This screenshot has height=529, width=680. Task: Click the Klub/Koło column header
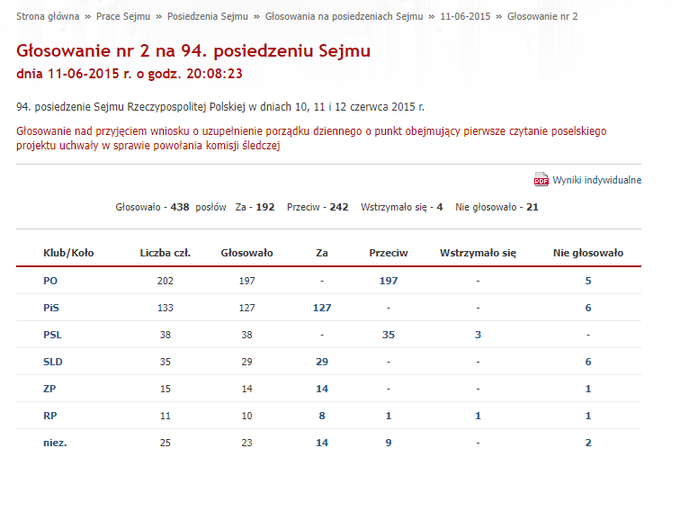pos(69,253)
